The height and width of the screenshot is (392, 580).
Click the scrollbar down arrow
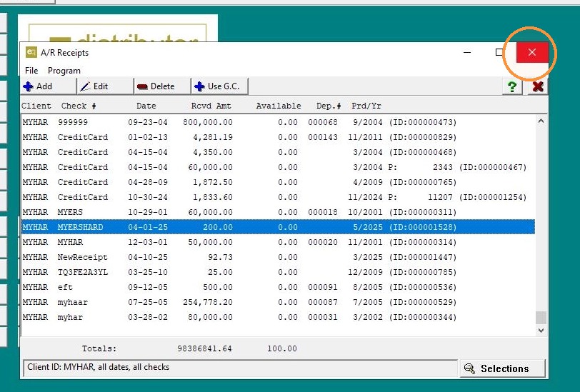pyautogui.click(x=541, y=331)
